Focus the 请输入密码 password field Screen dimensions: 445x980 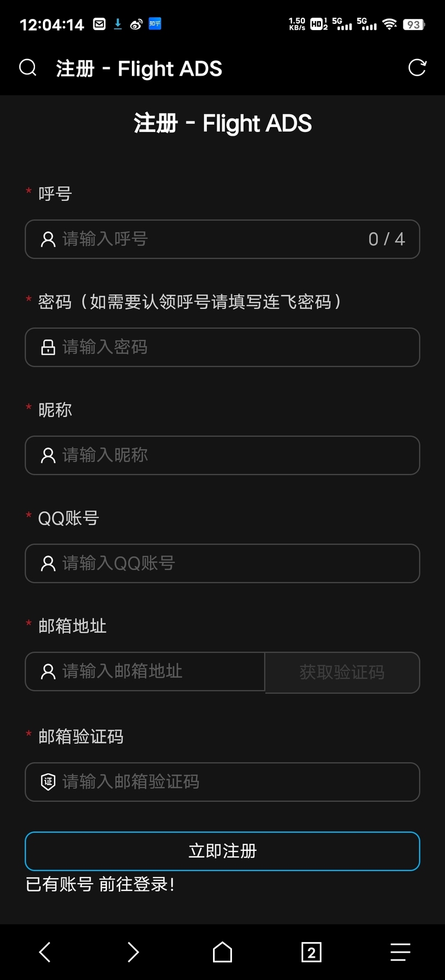234,347
